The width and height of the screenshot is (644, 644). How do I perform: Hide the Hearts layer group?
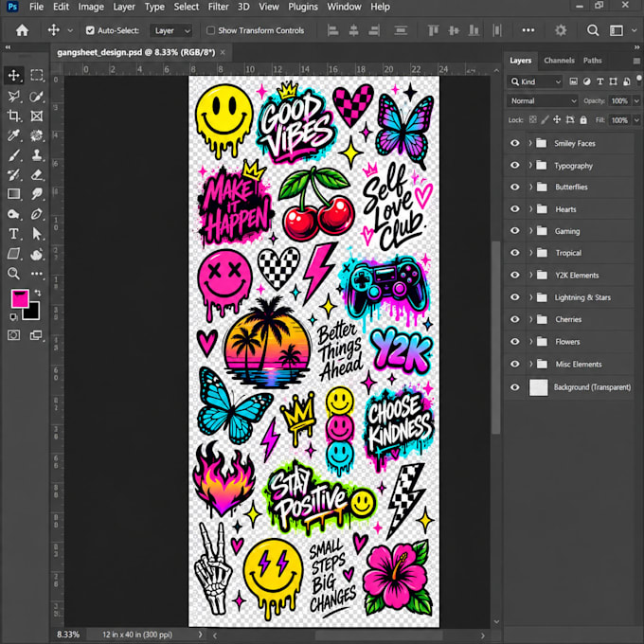[x=514, y=209]
